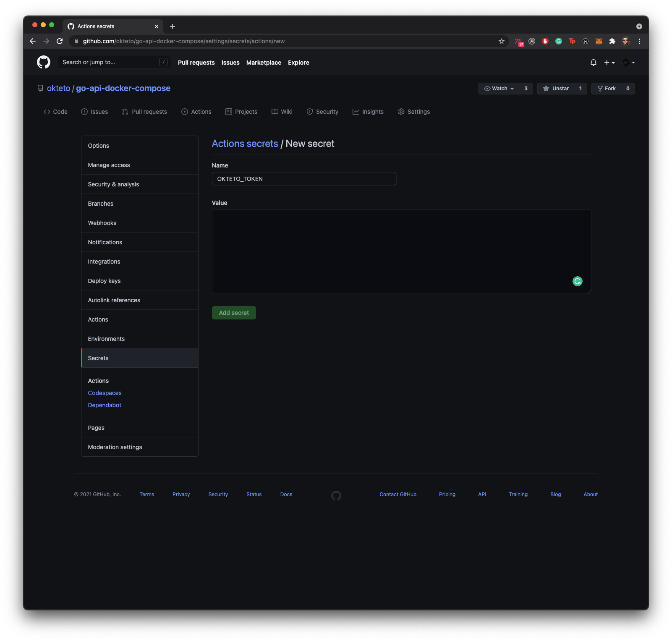Click the GitHub mark in the footer

336,496
